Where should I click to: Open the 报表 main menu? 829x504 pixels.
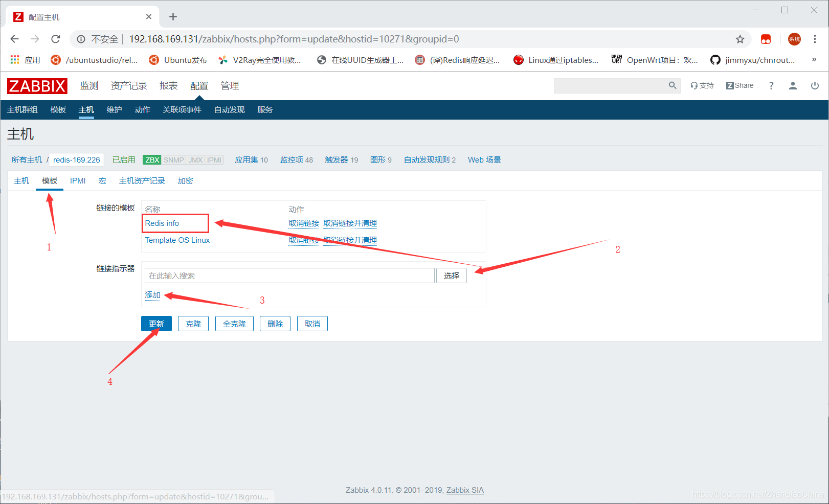(x=168, y=86)
